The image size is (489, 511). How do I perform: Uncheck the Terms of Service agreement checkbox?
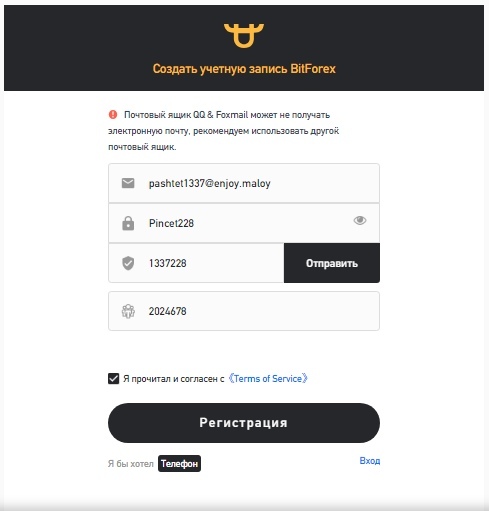click(x=113, y=379)
